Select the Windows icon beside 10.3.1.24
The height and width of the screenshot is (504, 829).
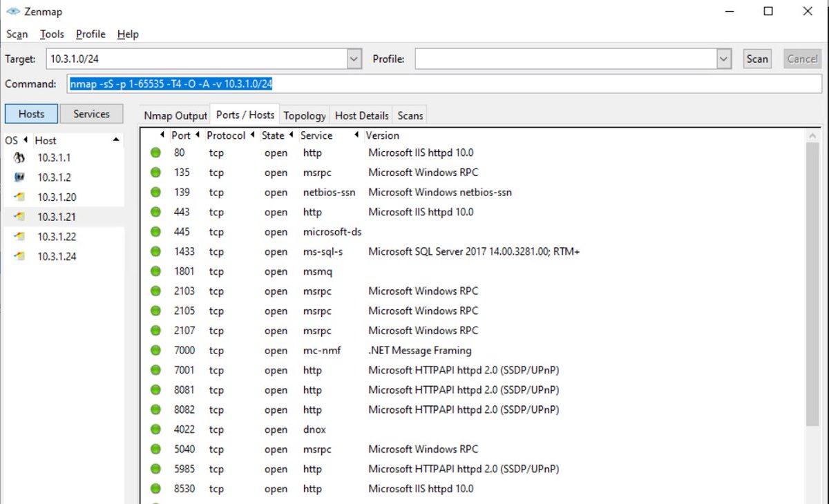(x=19, y=256)
